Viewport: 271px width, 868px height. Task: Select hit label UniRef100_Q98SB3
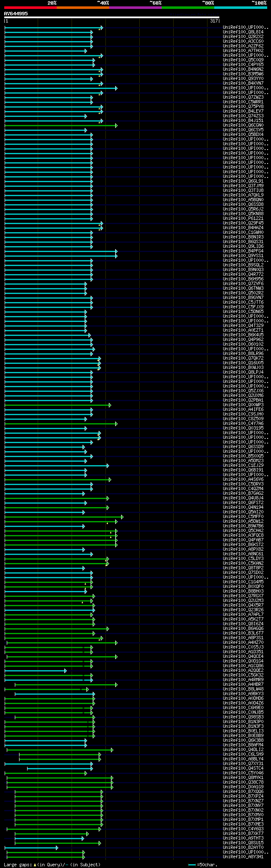pyautogui.click(x=243, y=717)
